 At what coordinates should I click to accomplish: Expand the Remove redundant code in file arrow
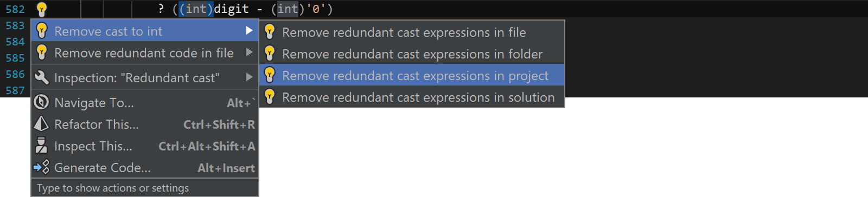click(x=249, y=52)
